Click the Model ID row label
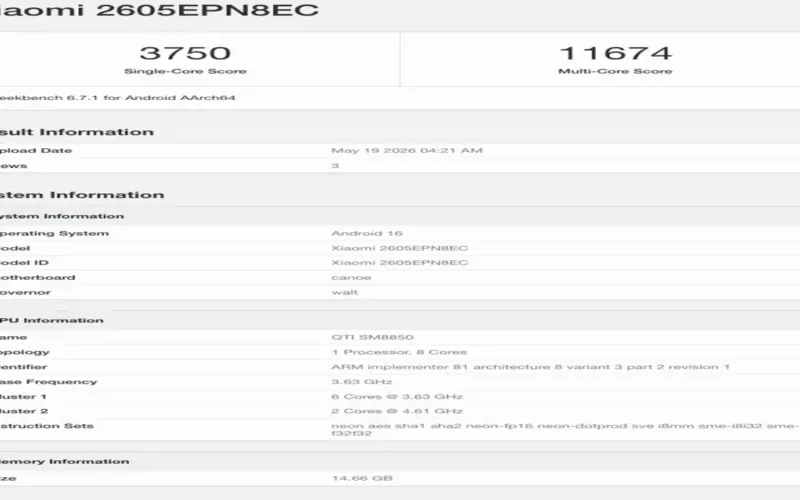The width and height of the screenshot is (800, 500). [x=24, y=263]
